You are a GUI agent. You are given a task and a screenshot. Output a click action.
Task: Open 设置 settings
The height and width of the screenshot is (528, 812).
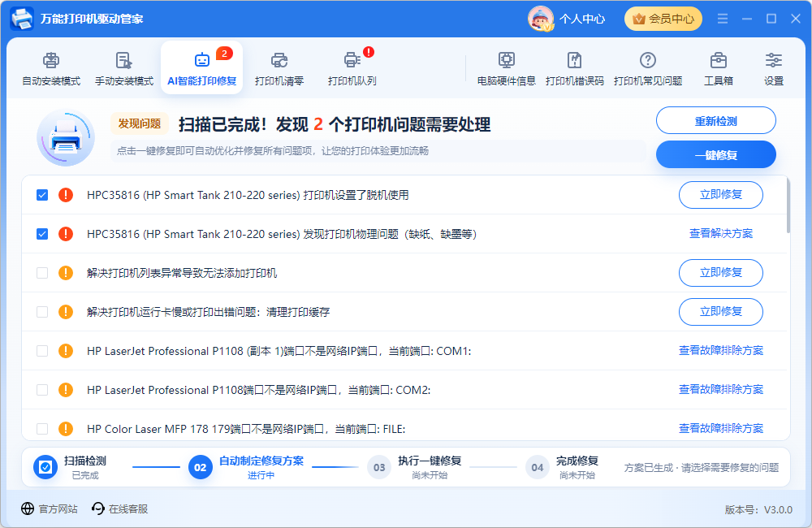(x=774, y=68)
